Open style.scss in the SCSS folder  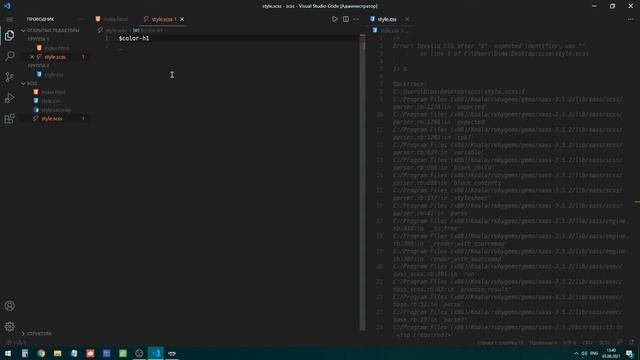[x=52, y=119]
